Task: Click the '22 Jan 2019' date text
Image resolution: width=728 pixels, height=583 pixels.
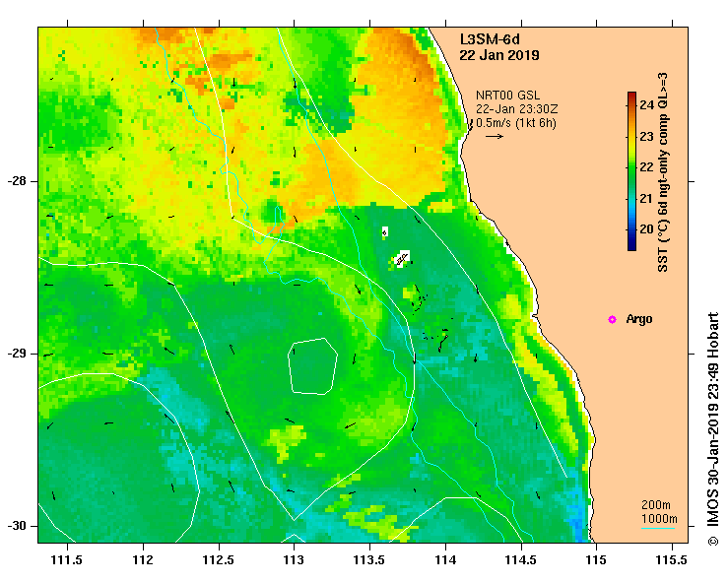Action: point(499,55)
